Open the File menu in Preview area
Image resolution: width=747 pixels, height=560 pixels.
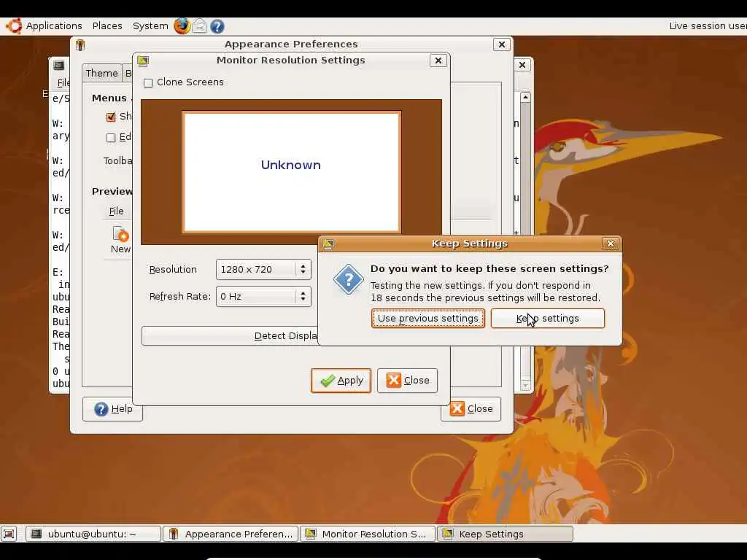click(x=116, y=211)
